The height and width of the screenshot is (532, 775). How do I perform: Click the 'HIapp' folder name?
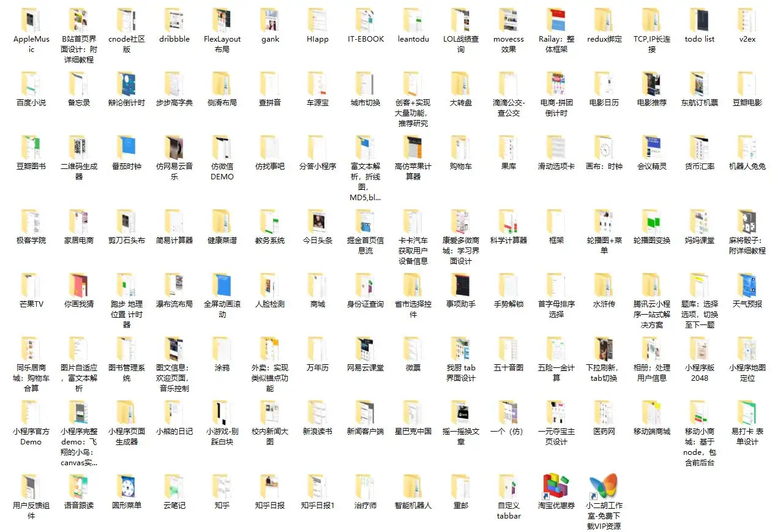tap(318, 39)
